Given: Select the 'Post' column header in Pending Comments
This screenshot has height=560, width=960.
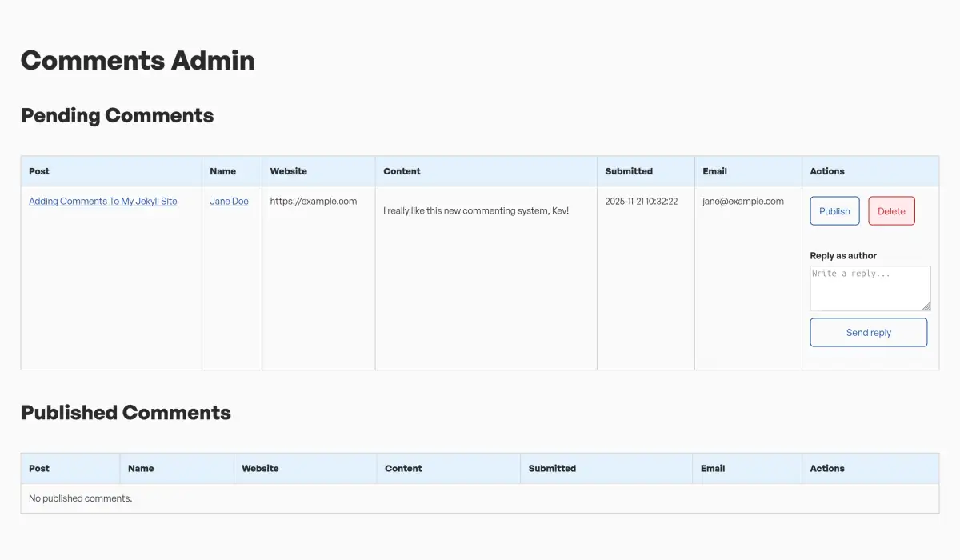Looking at the screenshot, I should (38, 171).
